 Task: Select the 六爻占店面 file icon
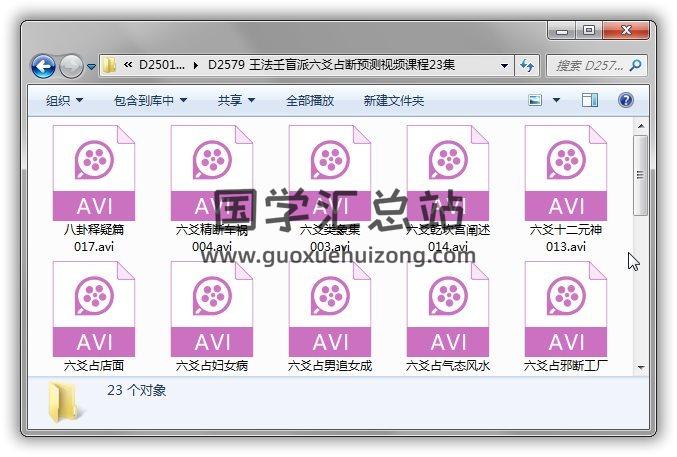click(x=94, y=309)
